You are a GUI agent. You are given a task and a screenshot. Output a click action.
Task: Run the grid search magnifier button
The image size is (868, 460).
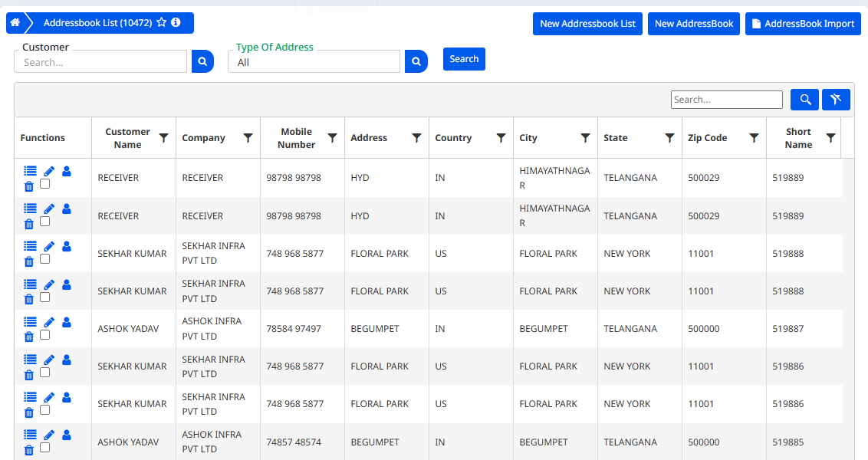click(x=805, y=100)
